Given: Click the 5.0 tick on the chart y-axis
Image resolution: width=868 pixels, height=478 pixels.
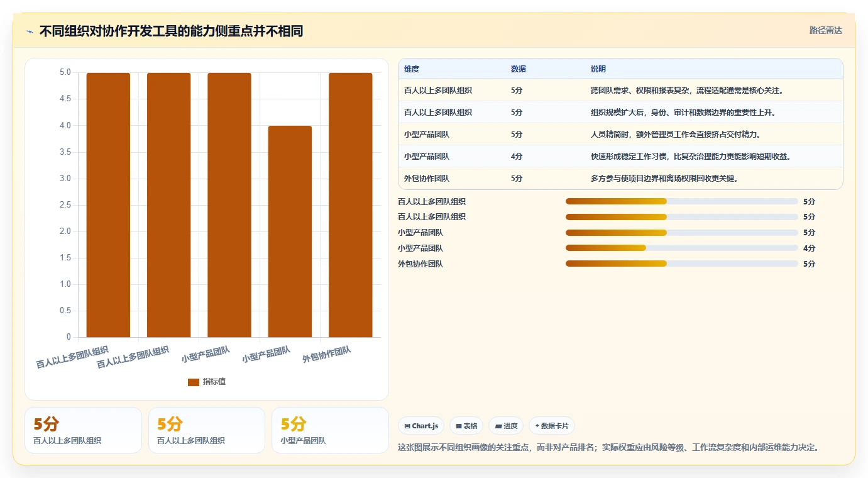Looking at the screenshot, I should pyautogui.click(x=65, y=72).
